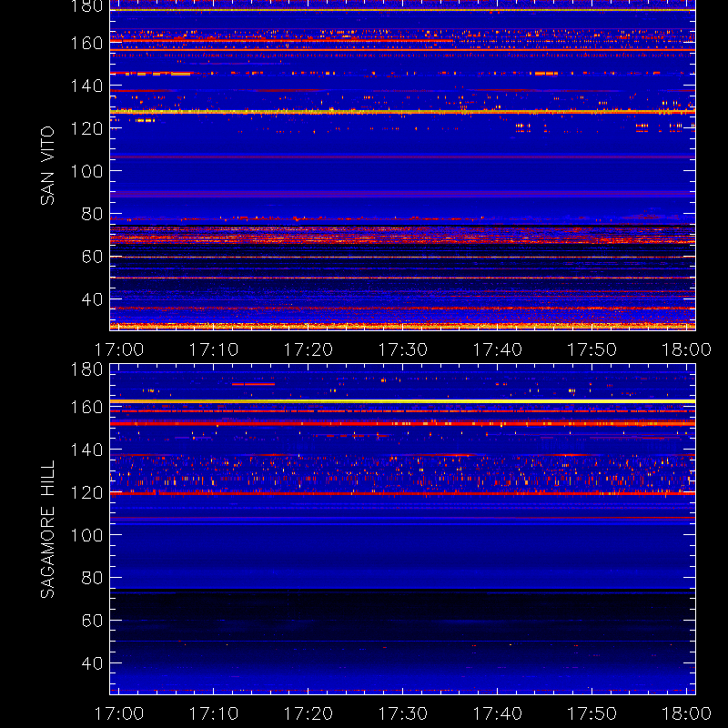
Task: Click 17:30 time label under San Vito plot
Action: (402, 349)
